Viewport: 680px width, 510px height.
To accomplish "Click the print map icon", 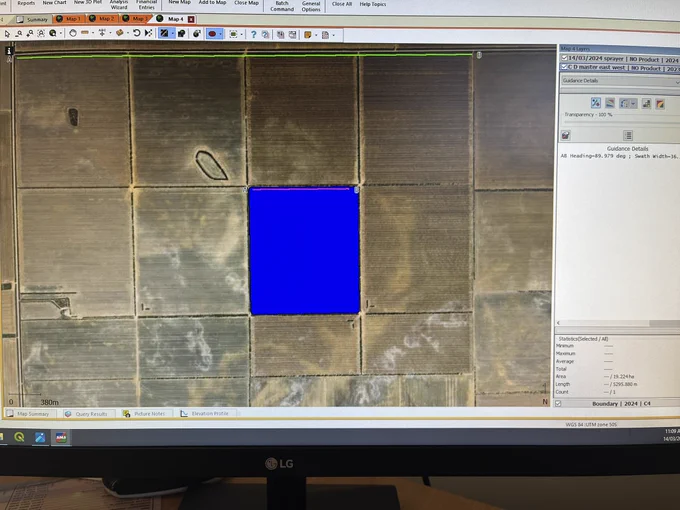I will [x=292, y=35].
